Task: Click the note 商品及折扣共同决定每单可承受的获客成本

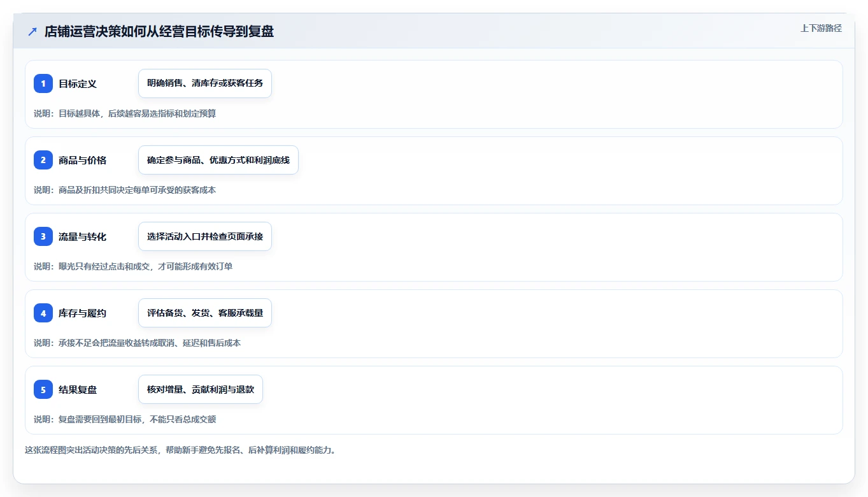Action: 138,190
